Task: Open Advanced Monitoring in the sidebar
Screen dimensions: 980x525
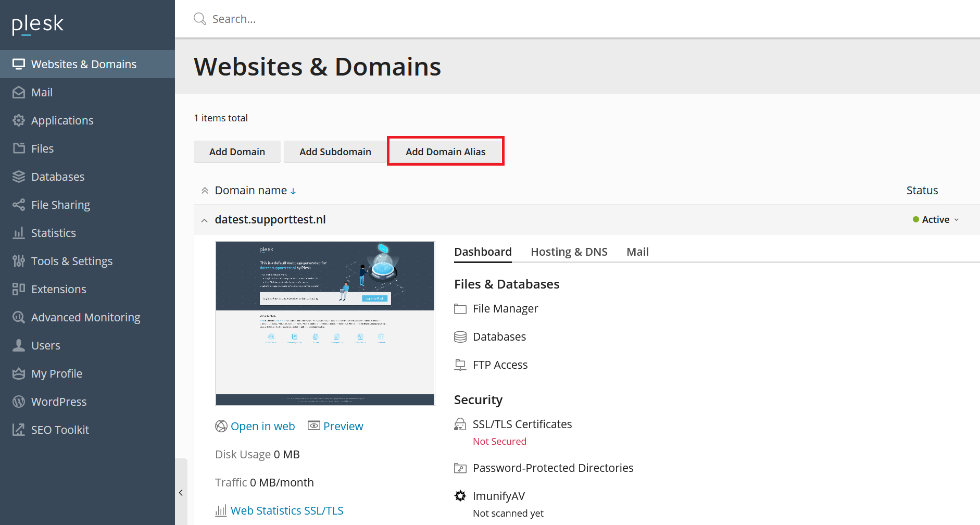Action: 87,317
